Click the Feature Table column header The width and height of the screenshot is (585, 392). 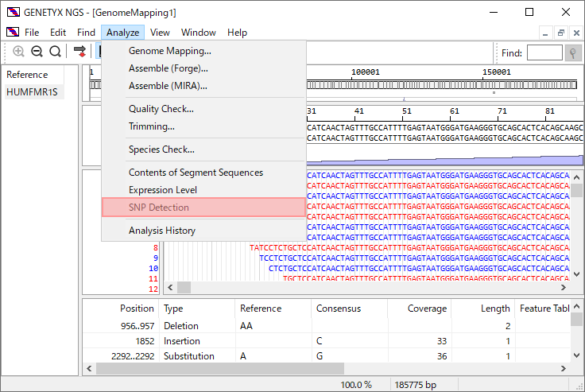543,309
